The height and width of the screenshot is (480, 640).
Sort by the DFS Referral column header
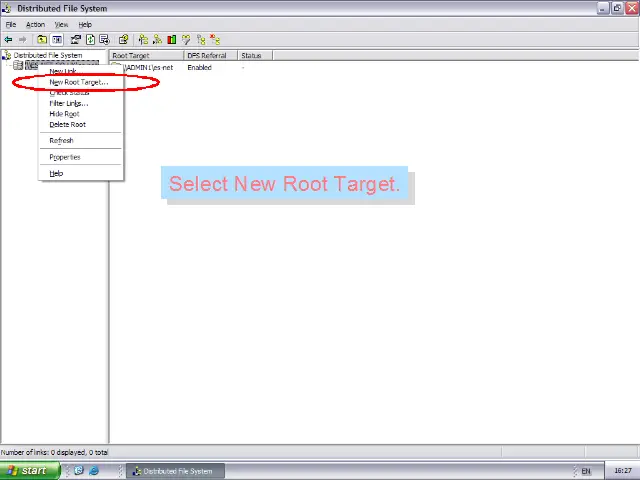coord(211,56)
